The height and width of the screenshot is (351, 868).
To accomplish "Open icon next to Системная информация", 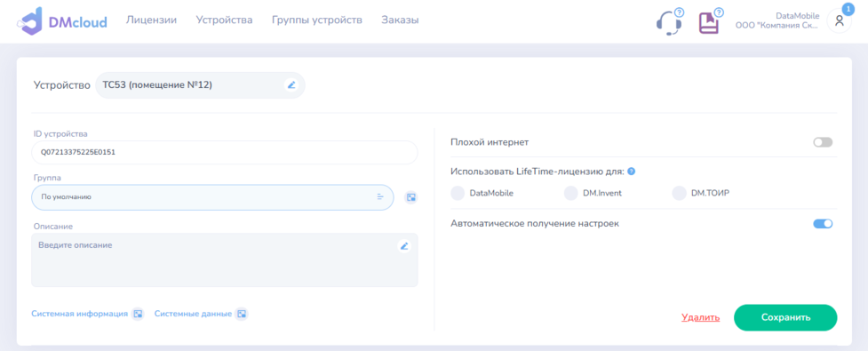I will click(138, 314).
